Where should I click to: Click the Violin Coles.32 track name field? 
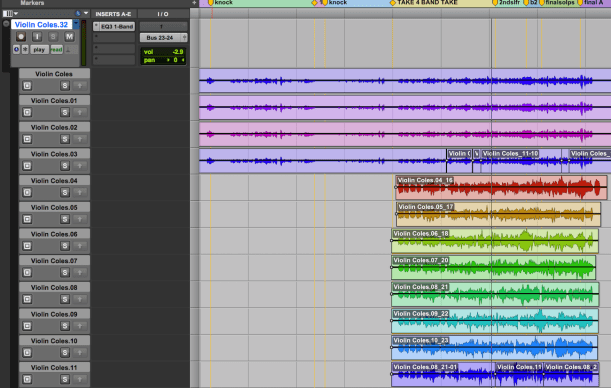pos(41,25)
